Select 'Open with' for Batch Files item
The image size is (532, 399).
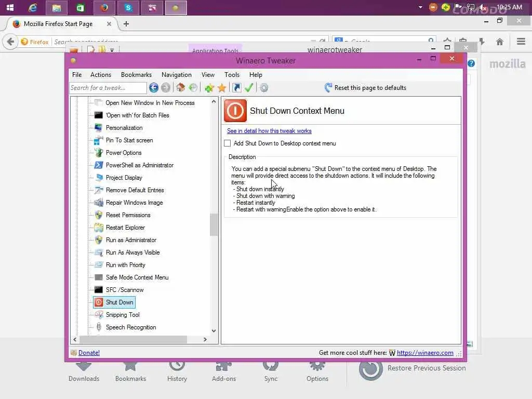click(x=137, y=115)
